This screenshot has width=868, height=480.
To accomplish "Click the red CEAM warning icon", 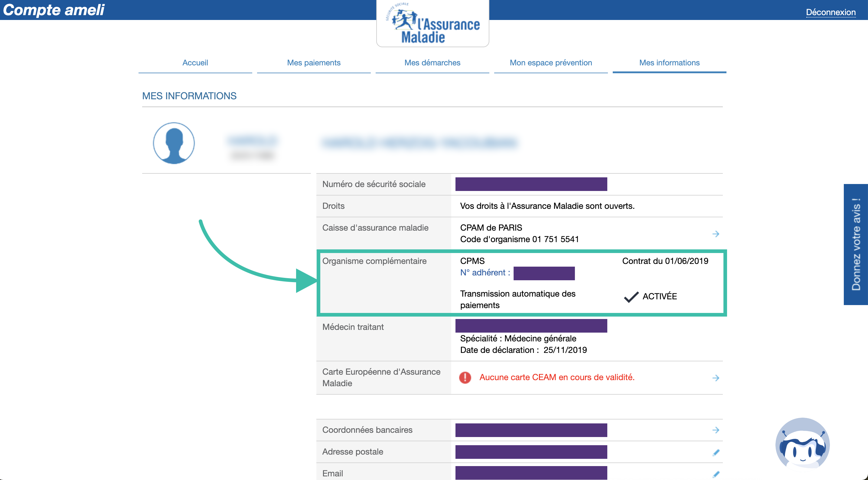I will [465, 377].
